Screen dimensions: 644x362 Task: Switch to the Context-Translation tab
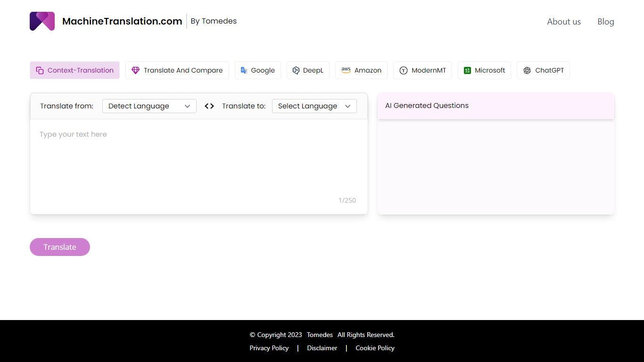point(74,70)
